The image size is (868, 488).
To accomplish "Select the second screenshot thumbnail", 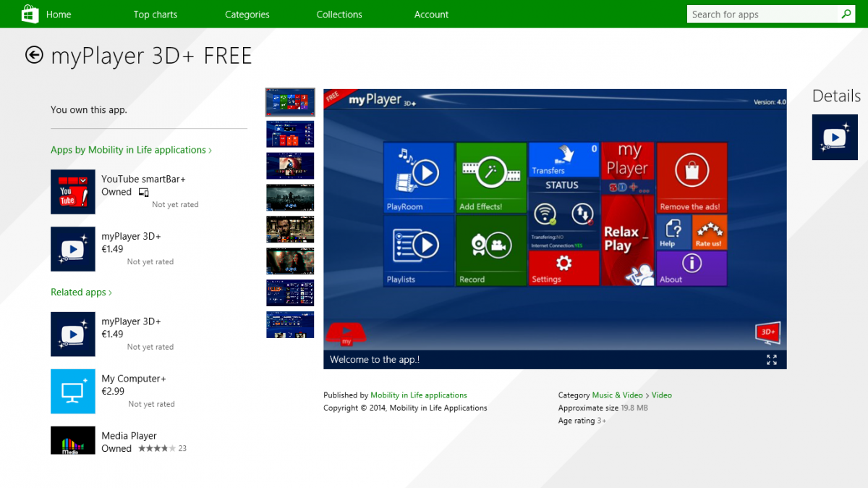I will click(x=290, y=134).
